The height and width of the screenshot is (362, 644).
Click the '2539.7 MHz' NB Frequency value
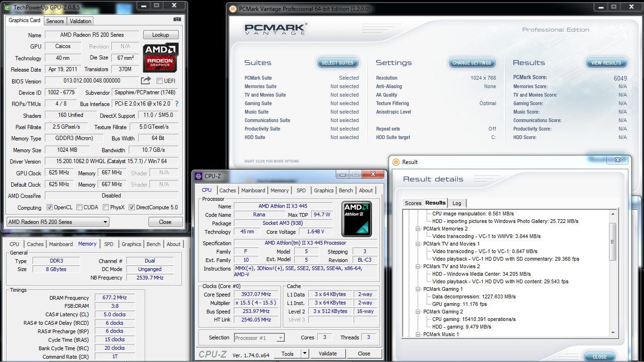pyautogui.click(x=150, y=278)
